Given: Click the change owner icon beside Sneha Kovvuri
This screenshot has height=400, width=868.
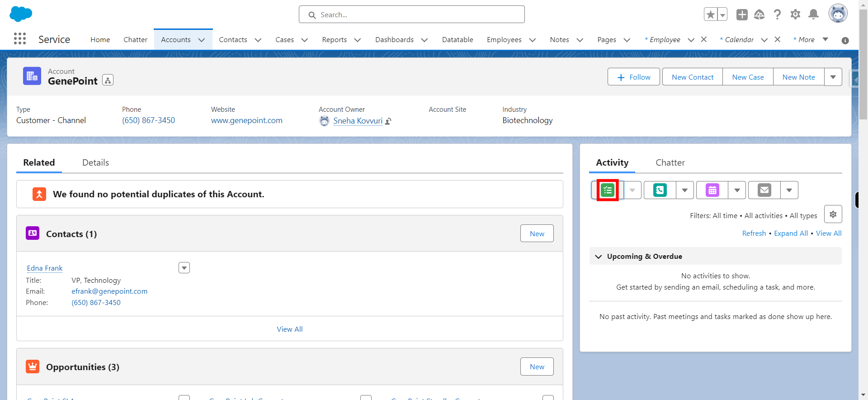Looking at the screenshot, I should (x=388, y=121).
